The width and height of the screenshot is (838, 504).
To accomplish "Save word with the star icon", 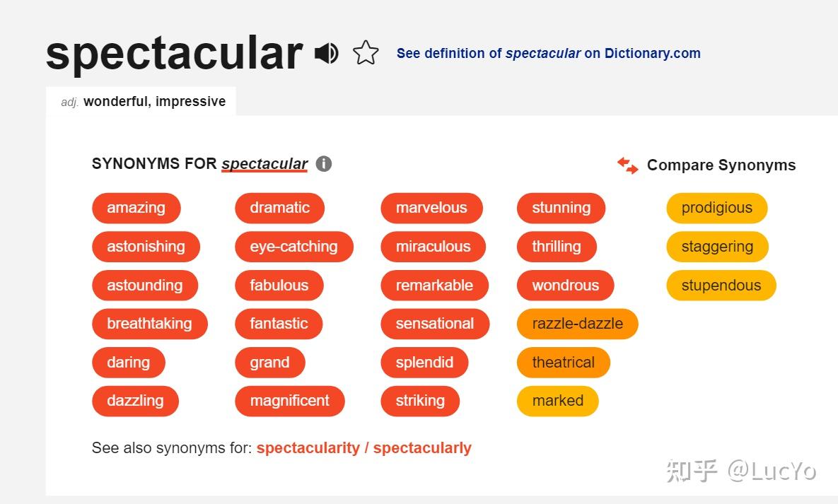I will tap(366, 53).
